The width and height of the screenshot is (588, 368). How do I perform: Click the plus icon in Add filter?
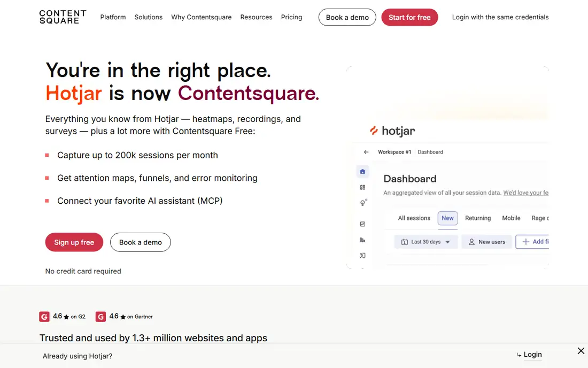coord(526,242)
